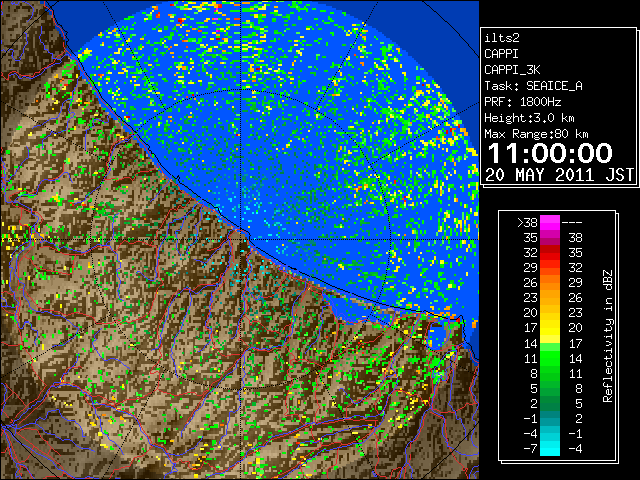Image resolution: width=640 pixels, height=480 pixels.
Task: Click the 'Height:3.0 km' line
Action: 529,118
